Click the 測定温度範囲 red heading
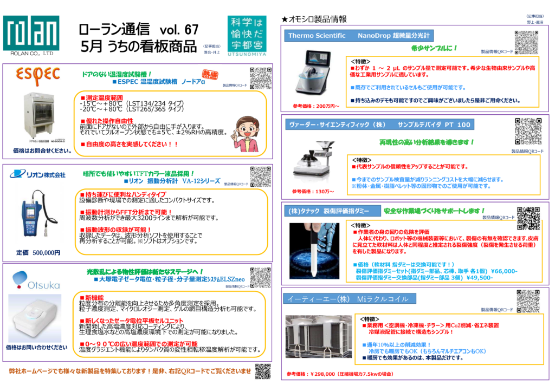 click(x=102, y=97)
